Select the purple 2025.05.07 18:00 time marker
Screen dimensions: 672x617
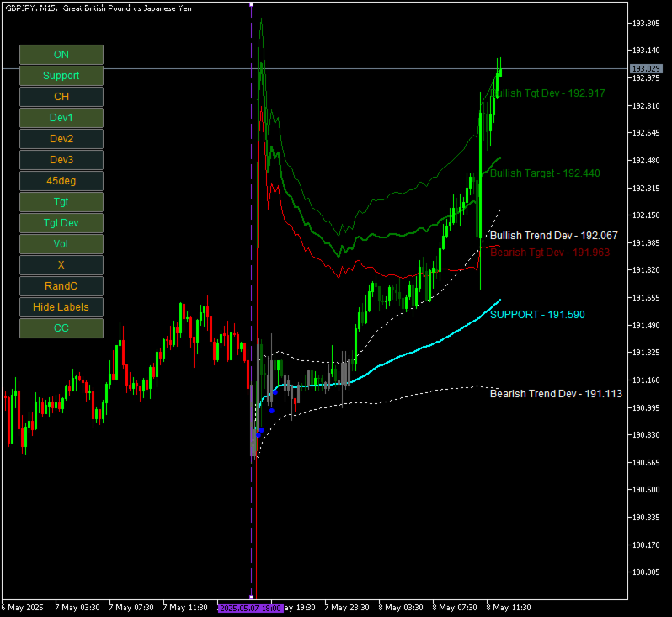click(x=251, y=608)
